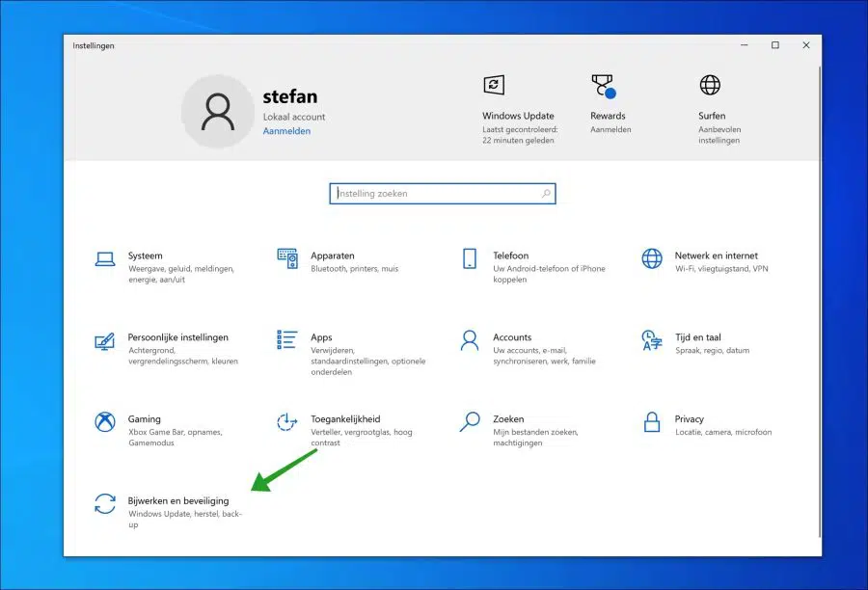Click the Privacy title text
Viewport: 868px width, 590px height.
click(x=689, y=419)
